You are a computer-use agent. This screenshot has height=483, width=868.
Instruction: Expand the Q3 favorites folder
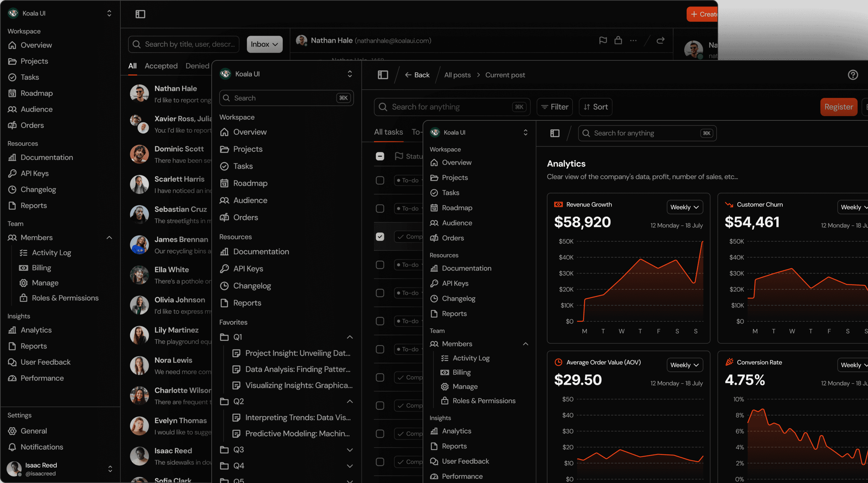(x=350, y=450)
